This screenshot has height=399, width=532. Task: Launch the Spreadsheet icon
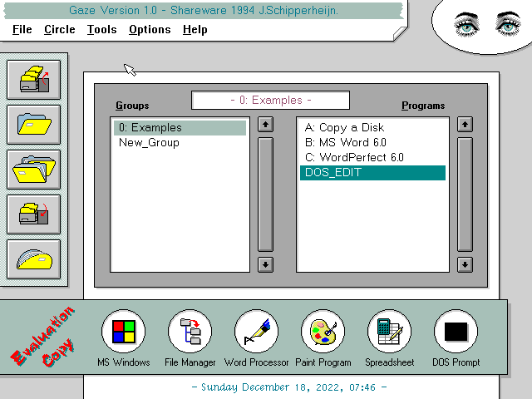[390, 332]
